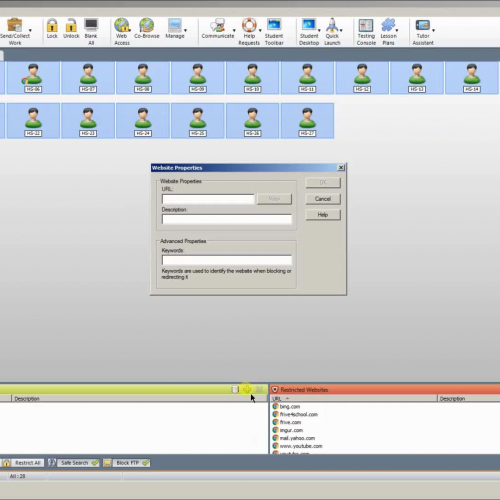Image resolution: width=500 pixels, height=500 pixels.
Task: Close the Website Properties dialog
Action: pos(341,168)
